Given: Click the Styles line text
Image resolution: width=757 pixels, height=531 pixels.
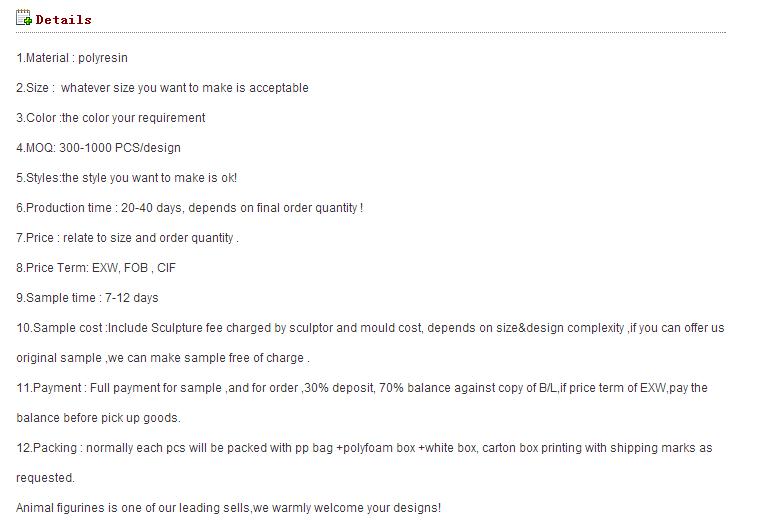Looking at the screenshot, I should [126, 178].
